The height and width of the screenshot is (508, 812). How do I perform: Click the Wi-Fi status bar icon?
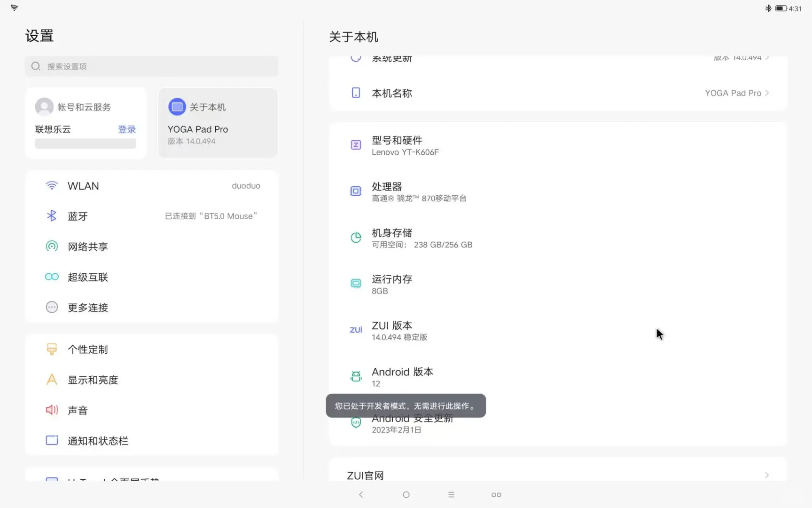point(15,8)
